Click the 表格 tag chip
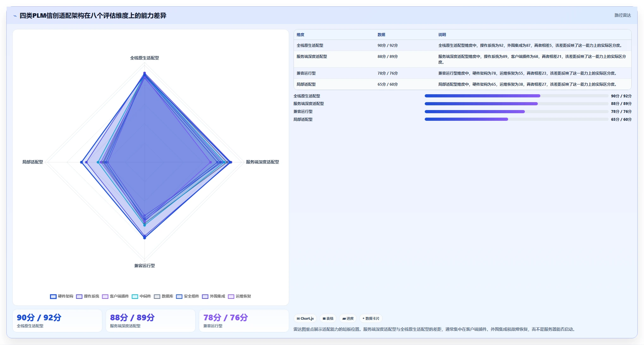This screenshot has width=644, height=345. point(328,318)
